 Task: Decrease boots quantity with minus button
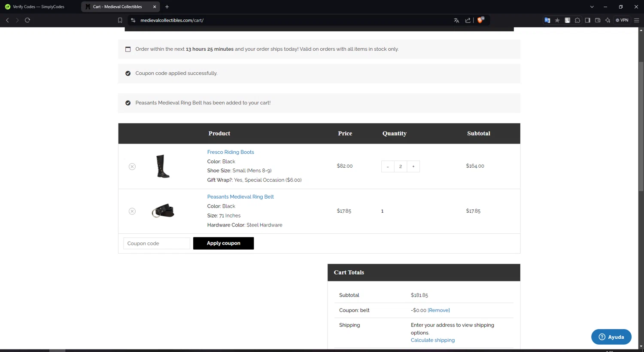[388, 167]
